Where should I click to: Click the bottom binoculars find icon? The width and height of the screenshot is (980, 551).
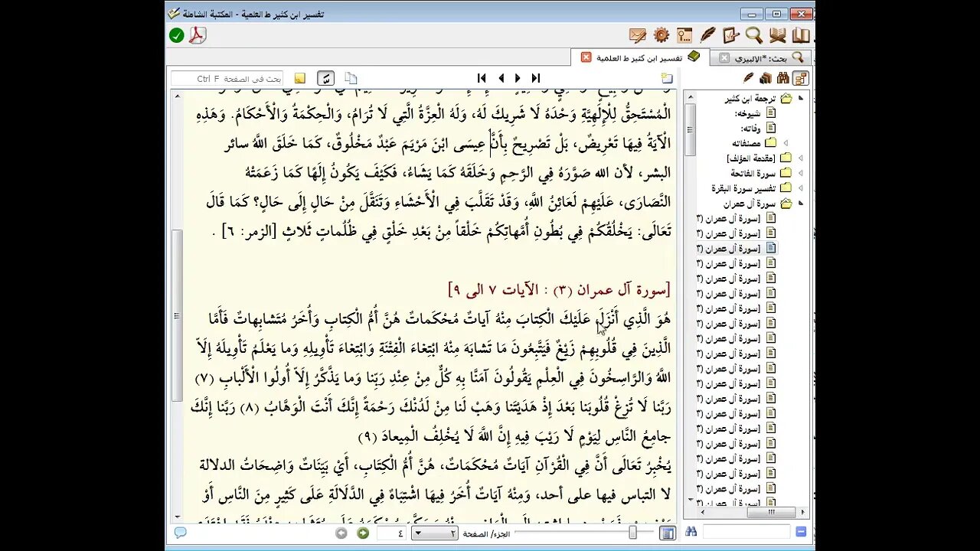pos(691,532)
